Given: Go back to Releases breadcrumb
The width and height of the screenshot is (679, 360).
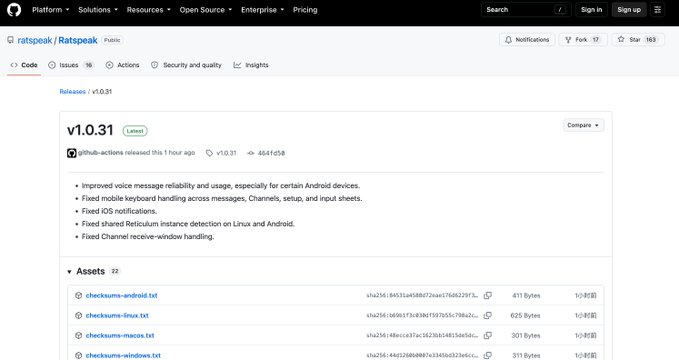Looking at the screenshot, I should click(72, 91).
